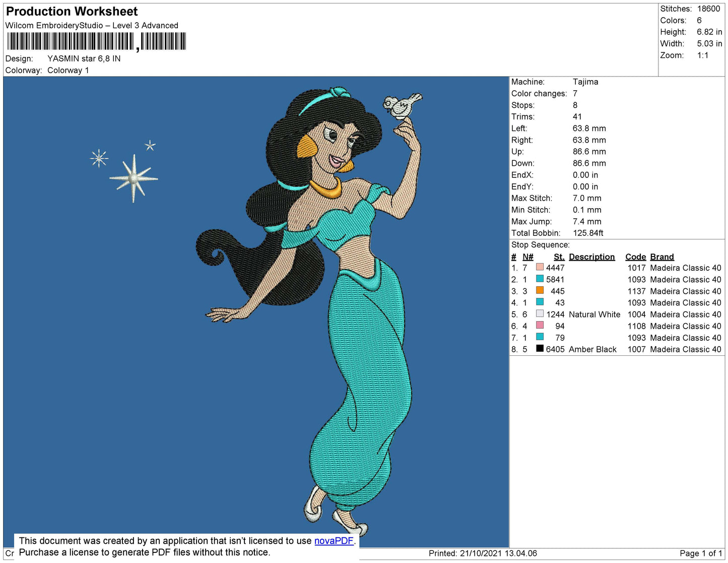Click thread code "1004" in stop row 5
The image size is (728, 563).
pos(636,315)
